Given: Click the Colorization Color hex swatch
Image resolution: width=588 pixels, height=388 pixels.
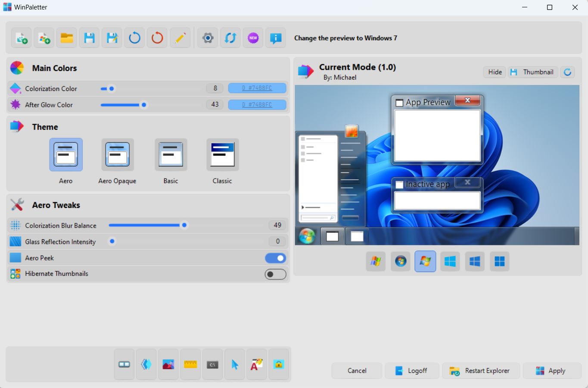Looking at the screenshot, I should (x=257, y=88).
